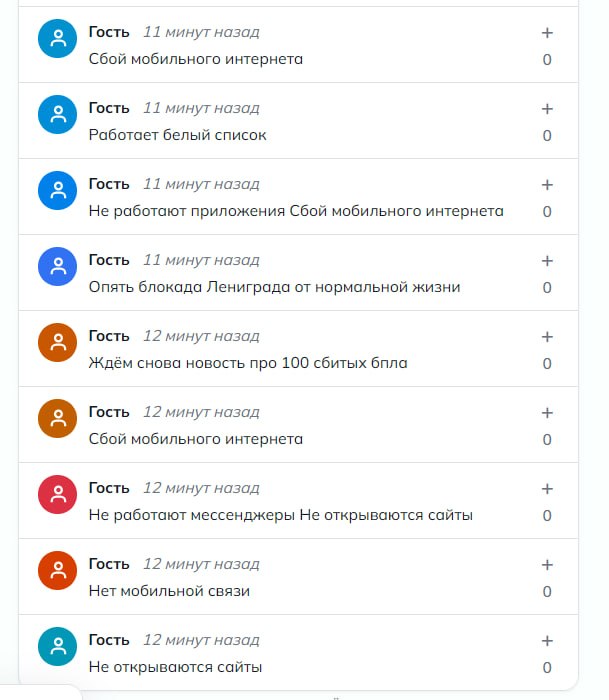This screenshot has width=609, height=700.
Task: Click the teal guest avatar of the last comment
Action: (x=58, y=646)
